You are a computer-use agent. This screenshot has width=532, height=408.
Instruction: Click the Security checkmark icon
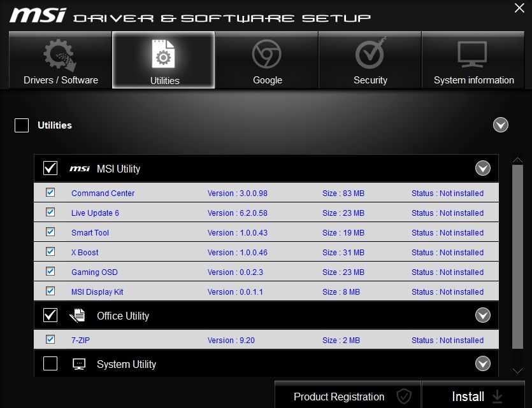coord(370,53)
